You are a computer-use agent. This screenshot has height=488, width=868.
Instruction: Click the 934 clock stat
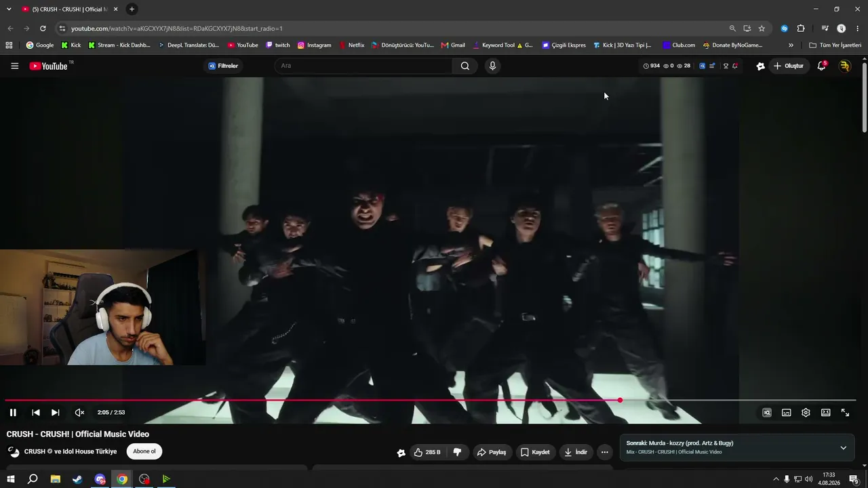tap(651, 66)
